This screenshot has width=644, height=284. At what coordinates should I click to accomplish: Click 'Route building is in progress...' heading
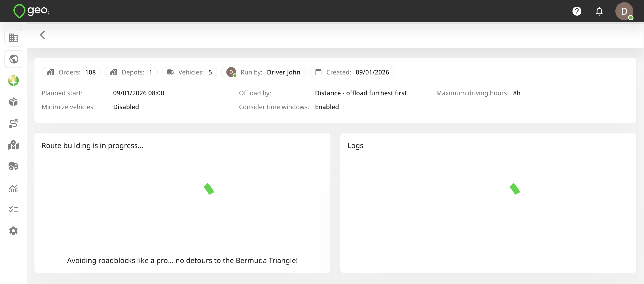93,146
